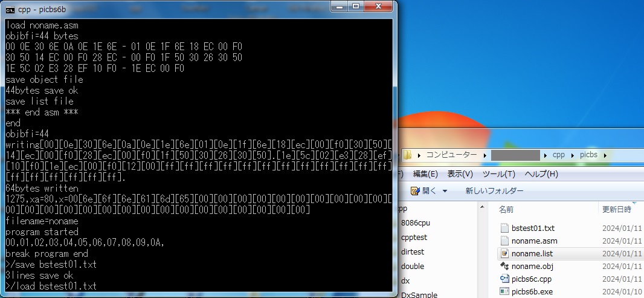Viewport: 644px width, 298px height.
Task: Click the 新しいフォルダー button
Action: pos(494,191)
